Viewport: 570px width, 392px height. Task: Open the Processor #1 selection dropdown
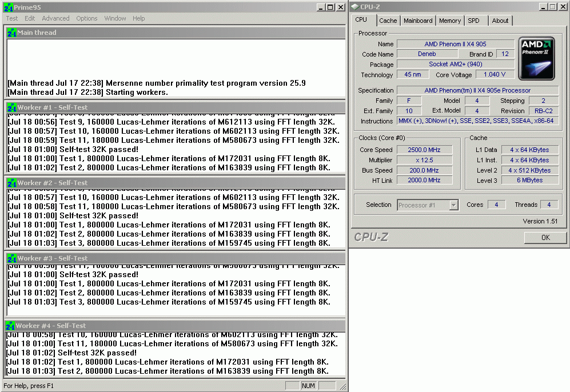click(453, 205)
